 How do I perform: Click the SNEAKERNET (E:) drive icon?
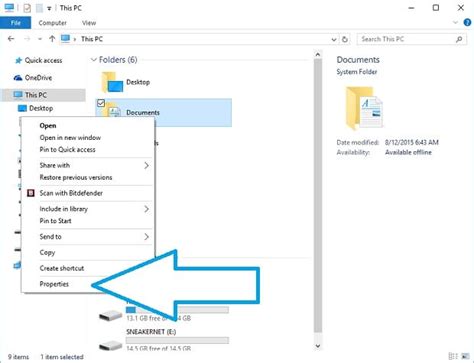click(111, 345)
